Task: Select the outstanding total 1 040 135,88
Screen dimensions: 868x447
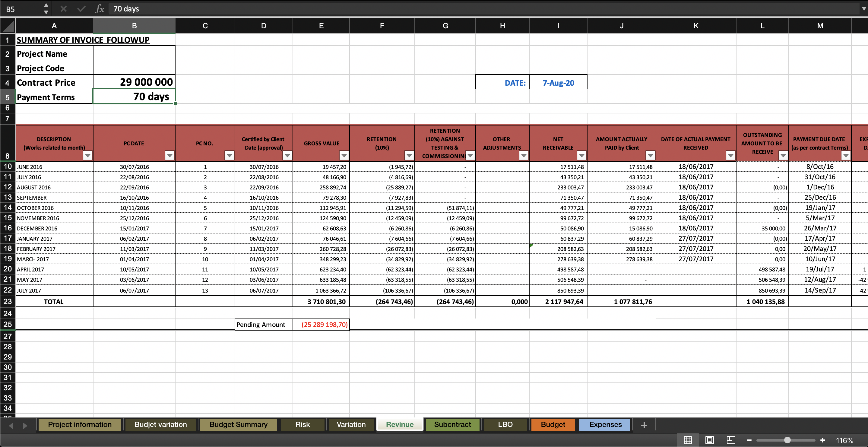Action: (x=762, y=302)
